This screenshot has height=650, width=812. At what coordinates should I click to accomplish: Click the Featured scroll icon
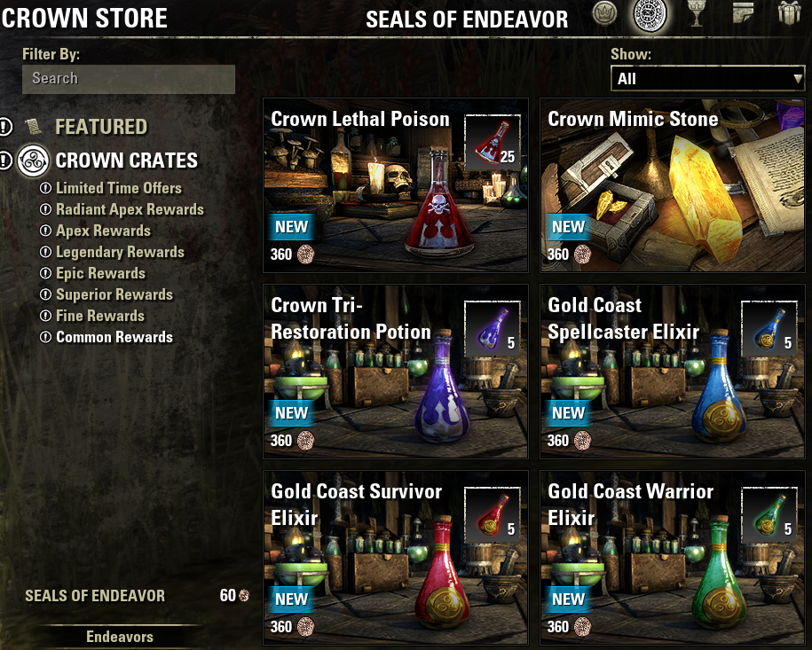(33, 127)
